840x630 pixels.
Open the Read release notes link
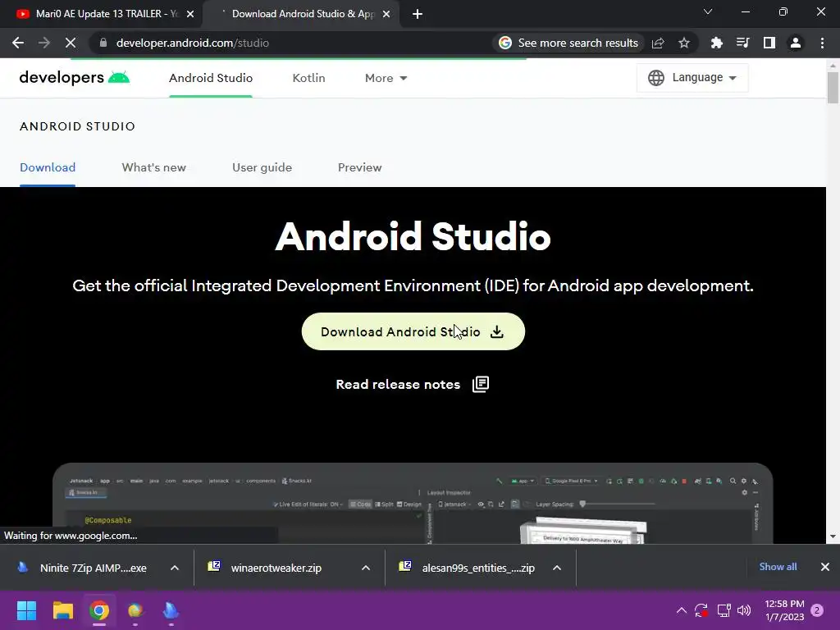click(x=398, y=385)
